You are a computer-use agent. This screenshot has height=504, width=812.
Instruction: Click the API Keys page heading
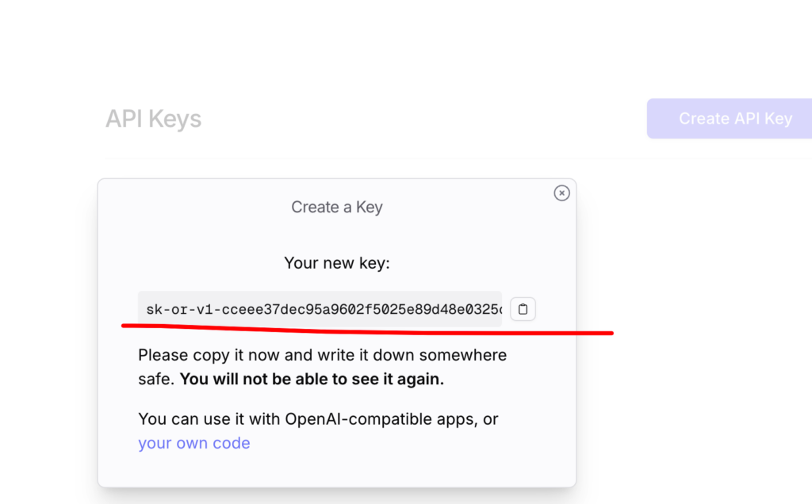tap(154, 119)
